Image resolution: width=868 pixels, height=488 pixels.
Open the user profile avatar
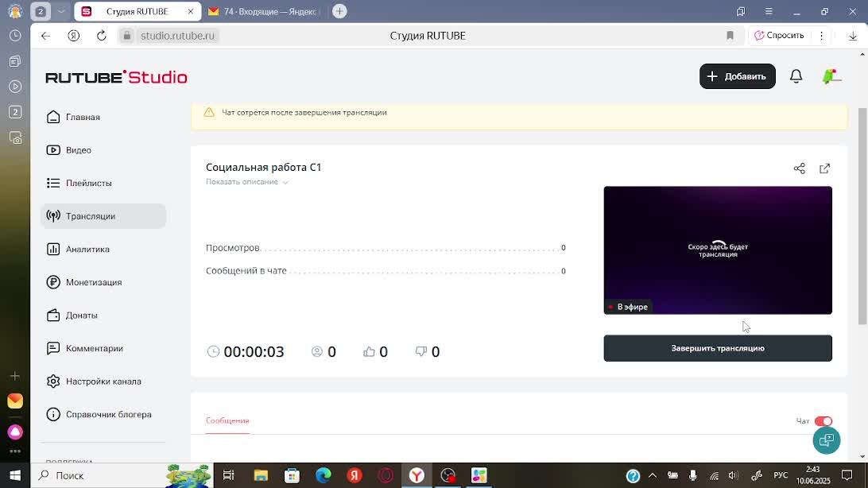[831, 76]
